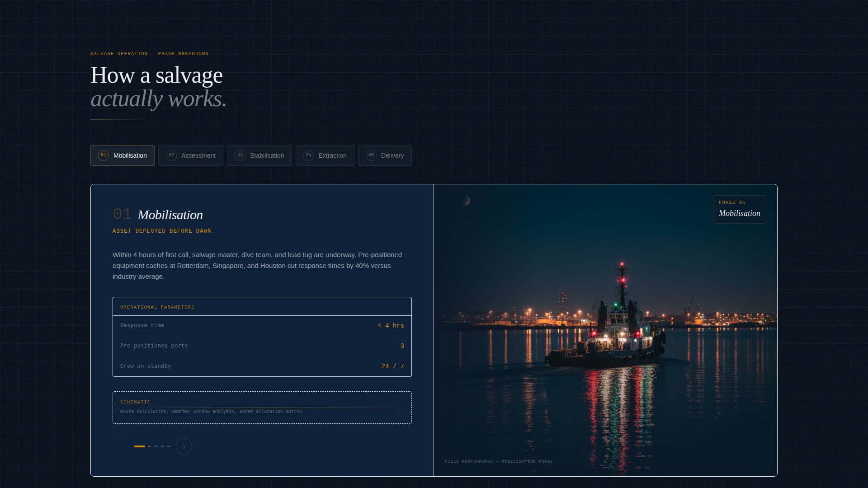The height and width of the screenshot is (488, 868).
Task: Click the 02 numbered circle icon beside Assessment
Action: (x=171, y=155)
